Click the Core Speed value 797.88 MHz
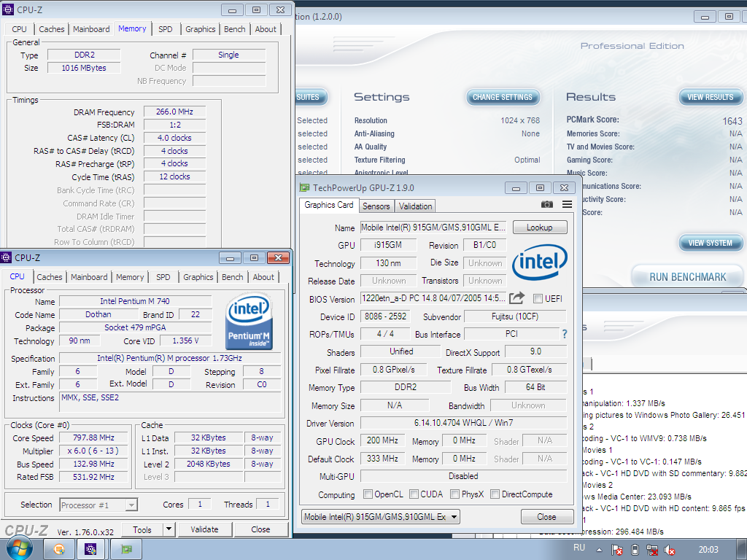The width and height of the screenshot is (747, 560). (x=94, y=437)
